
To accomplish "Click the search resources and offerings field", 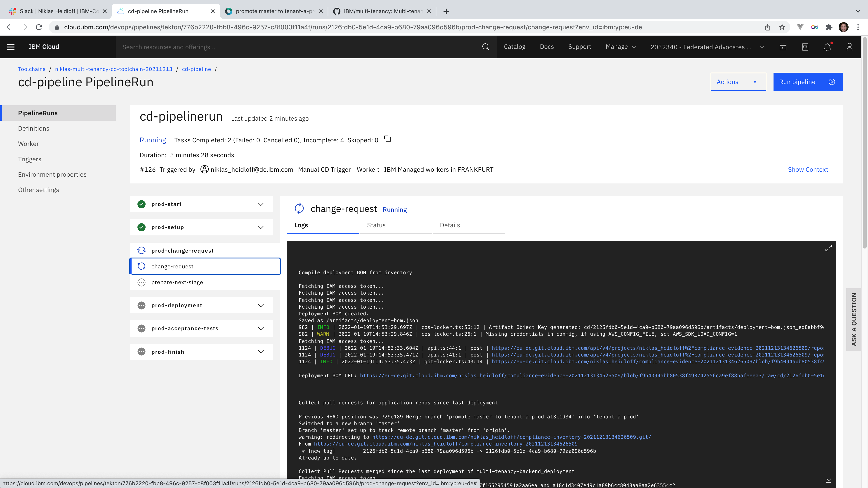I will [x=297, y=47].
